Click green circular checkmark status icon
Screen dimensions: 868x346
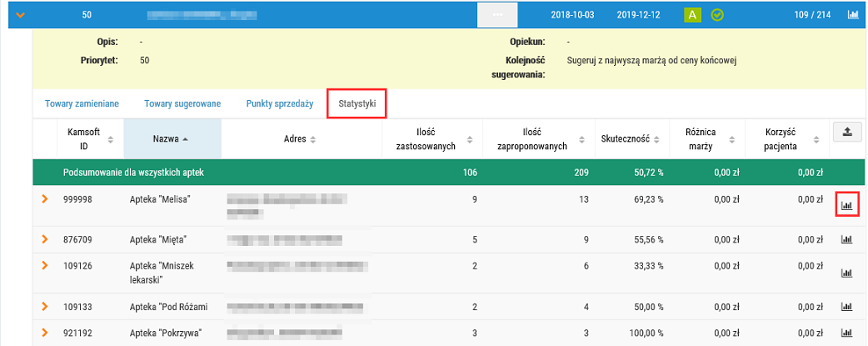718,15
